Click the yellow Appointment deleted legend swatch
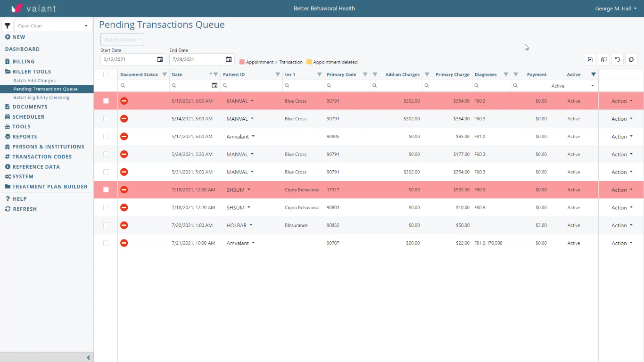644x362 pixels. click(309, 62)
